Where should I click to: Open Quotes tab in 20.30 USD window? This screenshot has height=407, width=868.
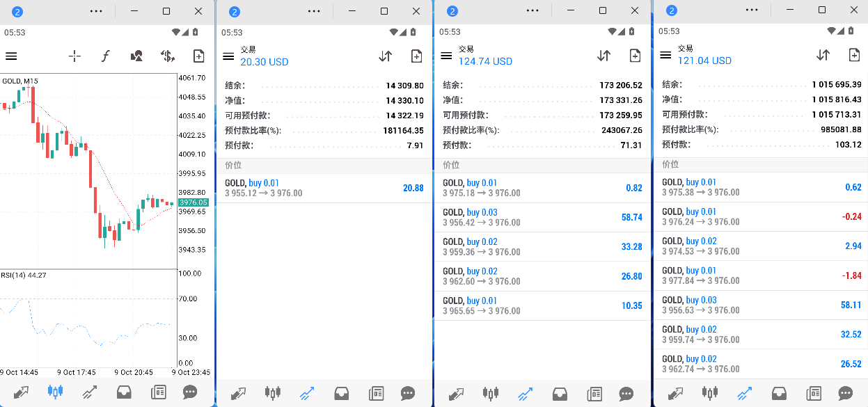[239, 394]
